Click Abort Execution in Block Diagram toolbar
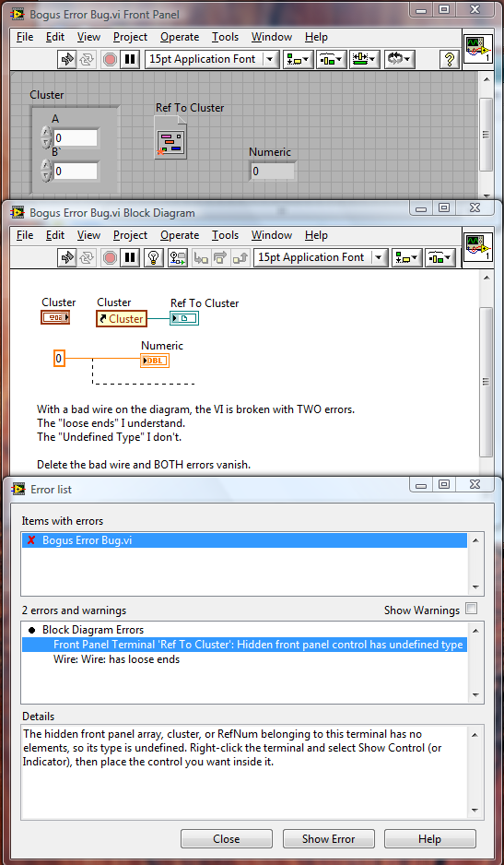 point(111,257)
